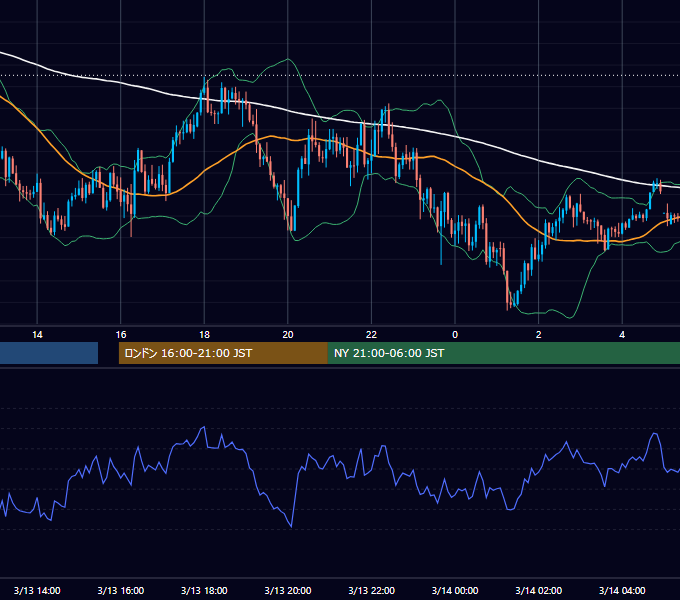
Task: Click the 3/14 04:00 time label
Action: tap(622, 590)
